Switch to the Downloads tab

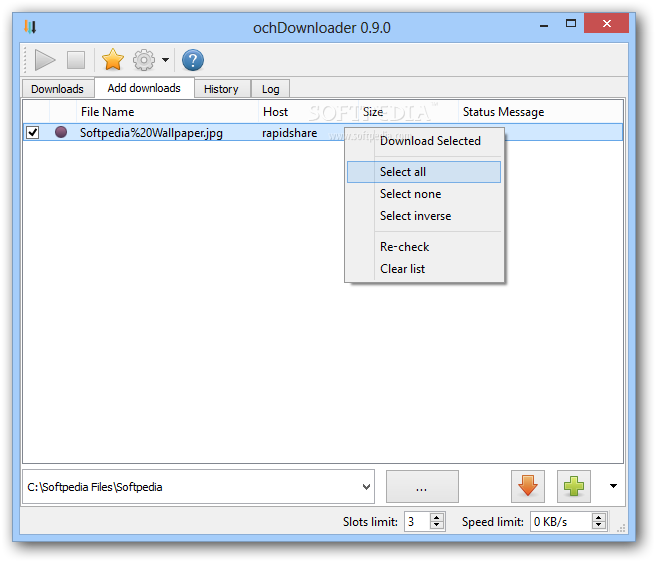point(57,89)
